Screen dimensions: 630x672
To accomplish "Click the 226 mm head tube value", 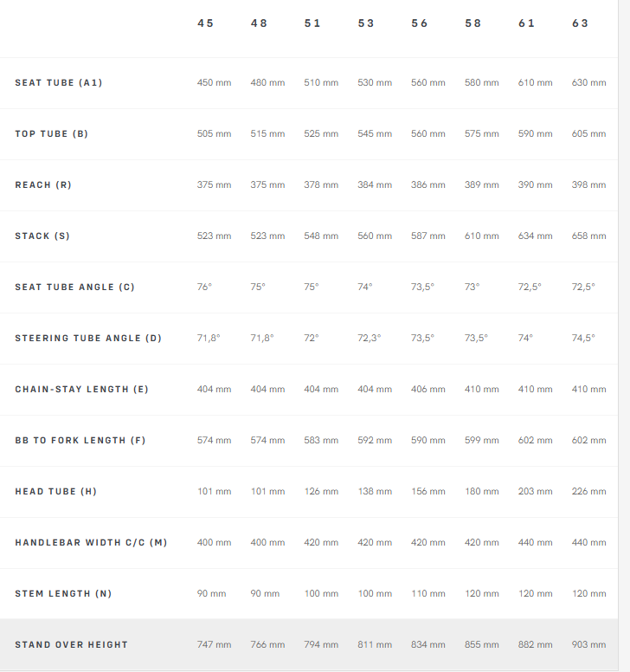I will tap(589, 492).
